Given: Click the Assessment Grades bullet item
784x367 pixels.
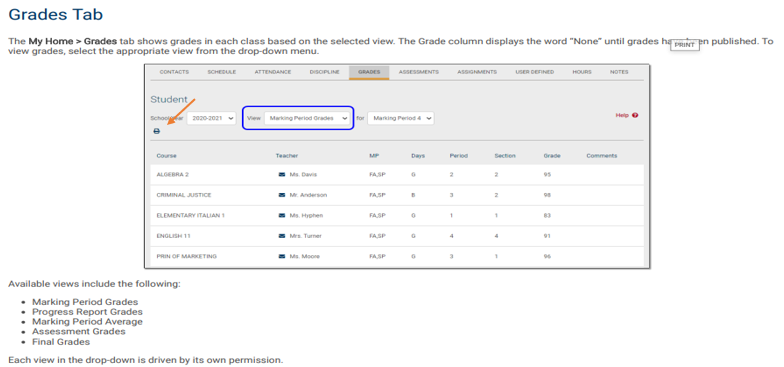Looking at the screenshot, I should coord(79,332).
